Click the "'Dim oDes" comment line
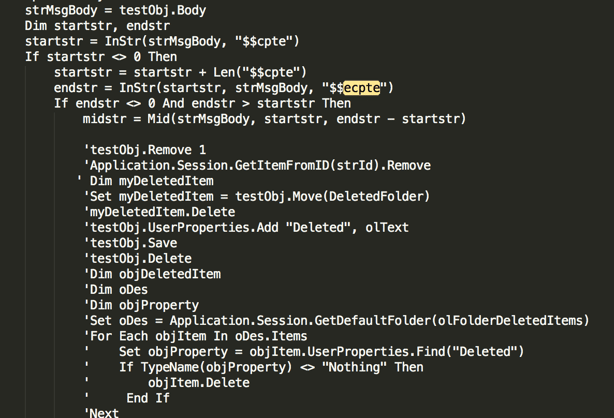 coord(116,290)
